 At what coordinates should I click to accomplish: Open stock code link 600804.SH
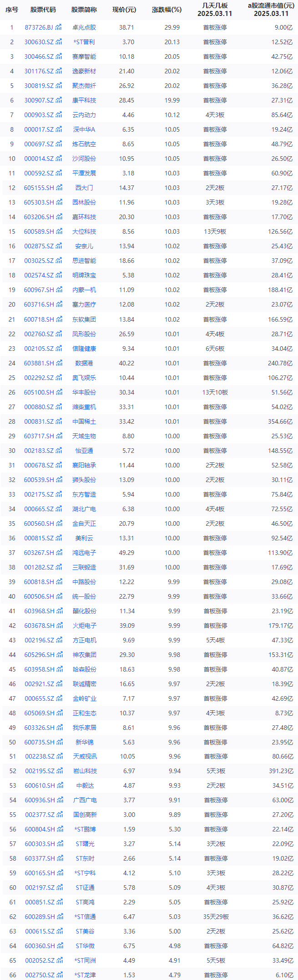coord(40,829)
